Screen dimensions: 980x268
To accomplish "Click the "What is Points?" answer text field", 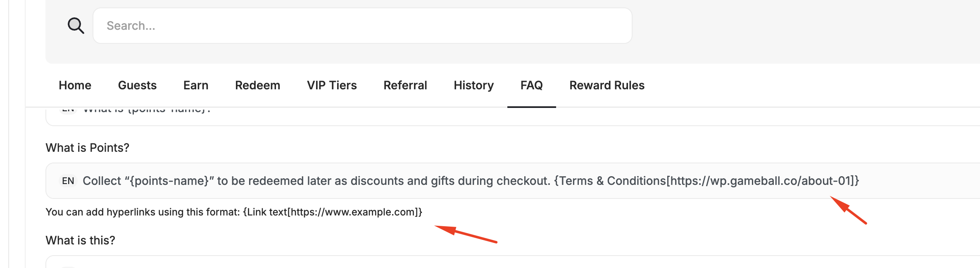I will 413,180.
